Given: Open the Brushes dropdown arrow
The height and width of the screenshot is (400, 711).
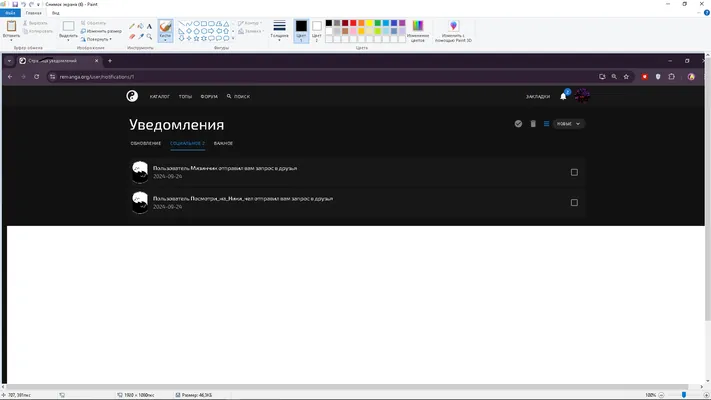Looking at the screenshot, I should coord(166,40).
